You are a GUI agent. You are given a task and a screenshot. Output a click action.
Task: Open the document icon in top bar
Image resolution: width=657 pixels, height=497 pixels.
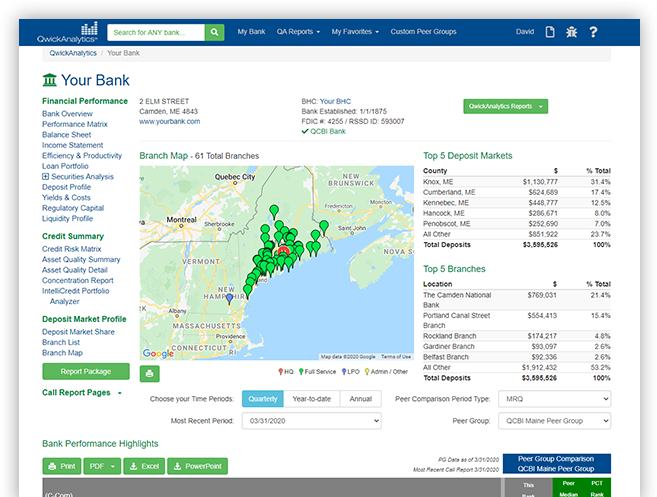pos(550,32)
